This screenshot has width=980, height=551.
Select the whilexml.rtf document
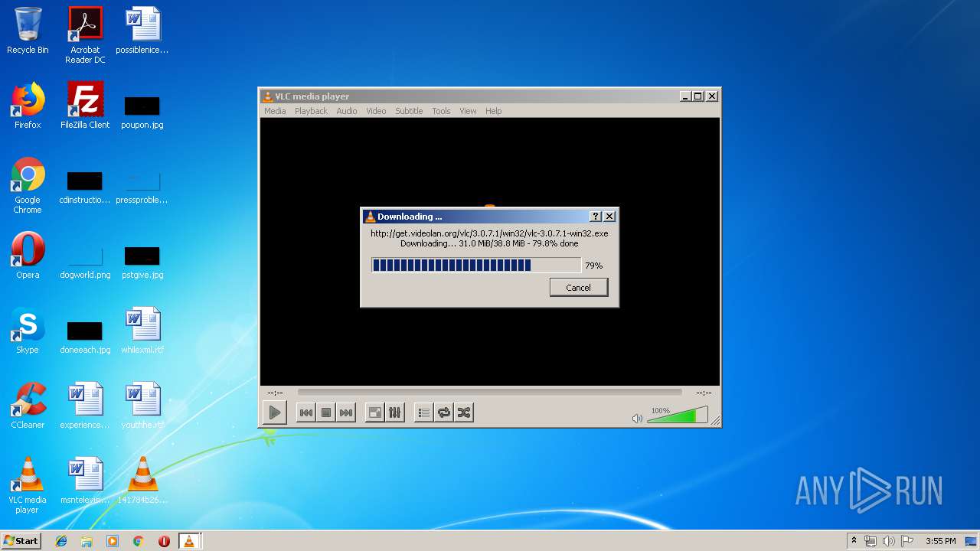(142, 331)
